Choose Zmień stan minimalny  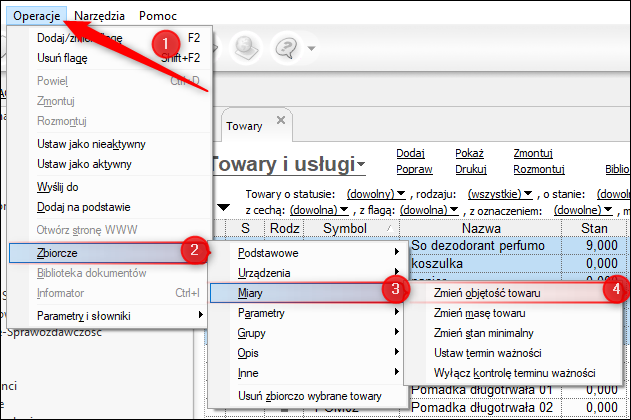(x=514, y=333)
